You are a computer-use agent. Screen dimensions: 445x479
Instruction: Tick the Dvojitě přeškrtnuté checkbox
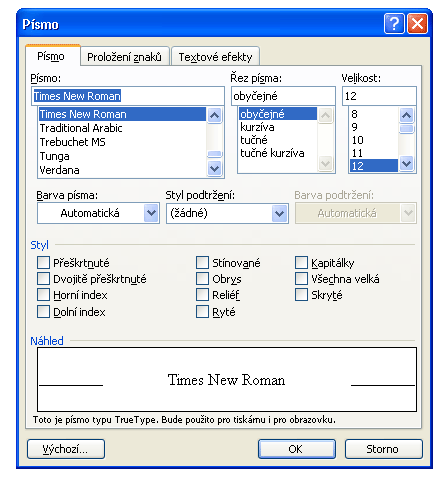pyautogui.click(x=43, y=278)
